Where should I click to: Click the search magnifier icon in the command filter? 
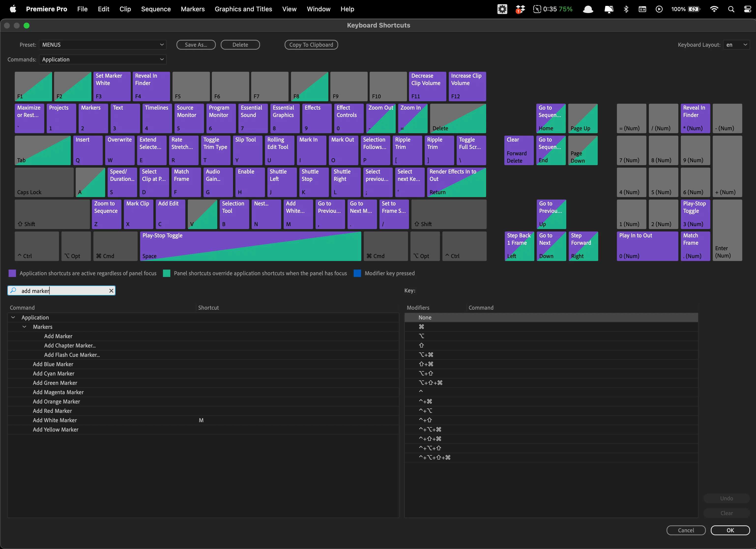coord(13,290)
